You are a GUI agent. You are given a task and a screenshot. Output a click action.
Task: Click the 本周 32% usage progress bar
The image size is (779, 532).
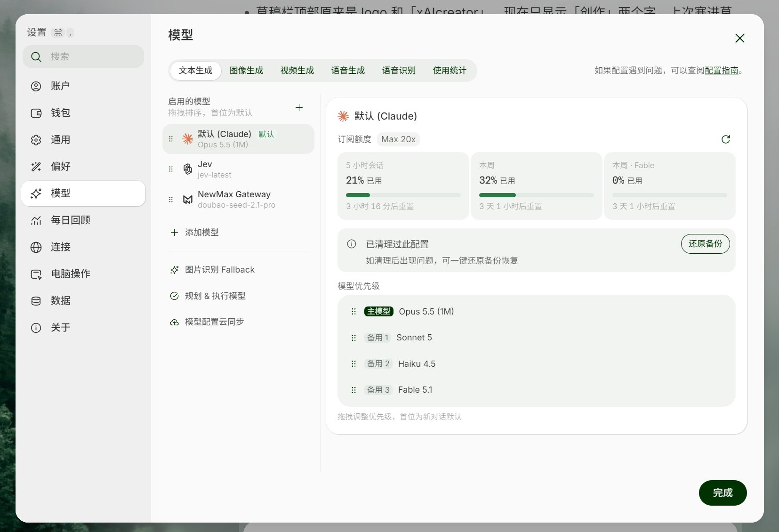click(537, 195)
